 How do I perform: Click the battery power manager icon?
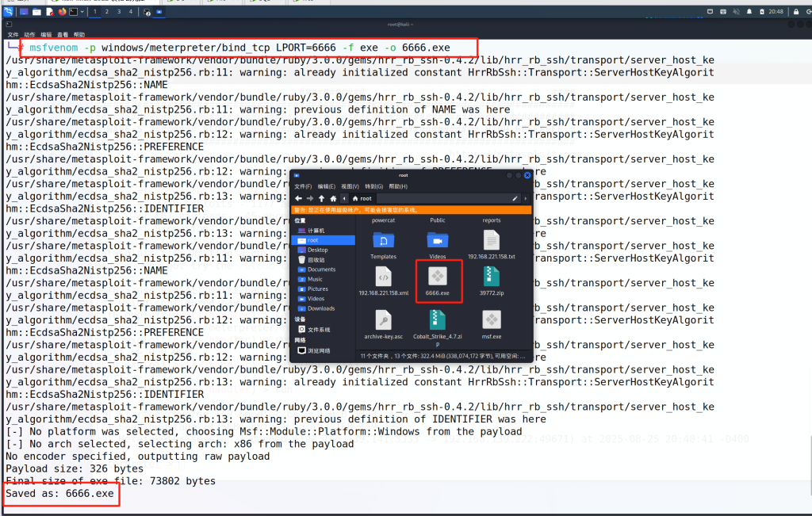click(762, 11)
